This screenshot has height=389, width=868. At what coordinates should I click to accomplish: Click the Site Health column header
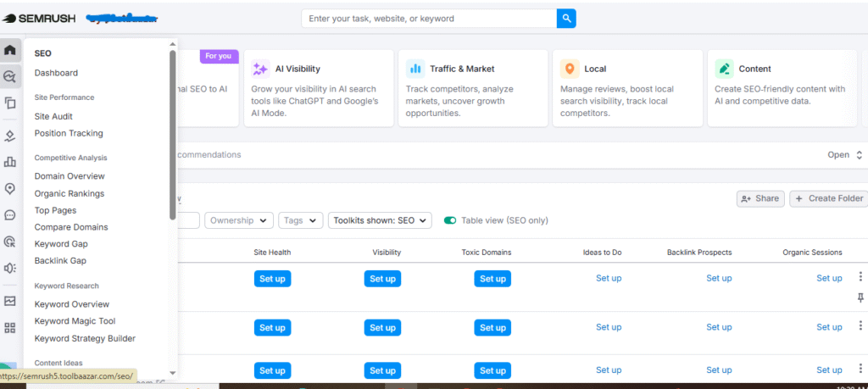click(272, 253)
